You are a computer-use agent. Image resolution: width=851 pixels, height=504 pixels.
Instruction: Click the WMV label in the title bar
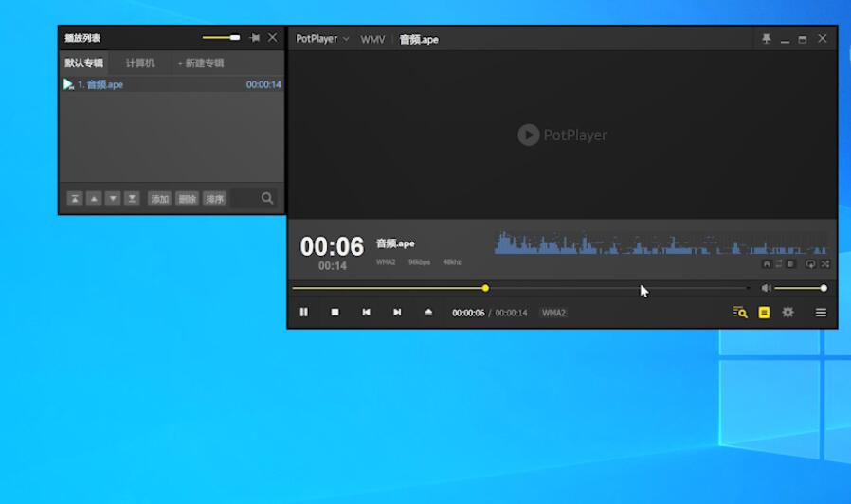pos(372,39)
